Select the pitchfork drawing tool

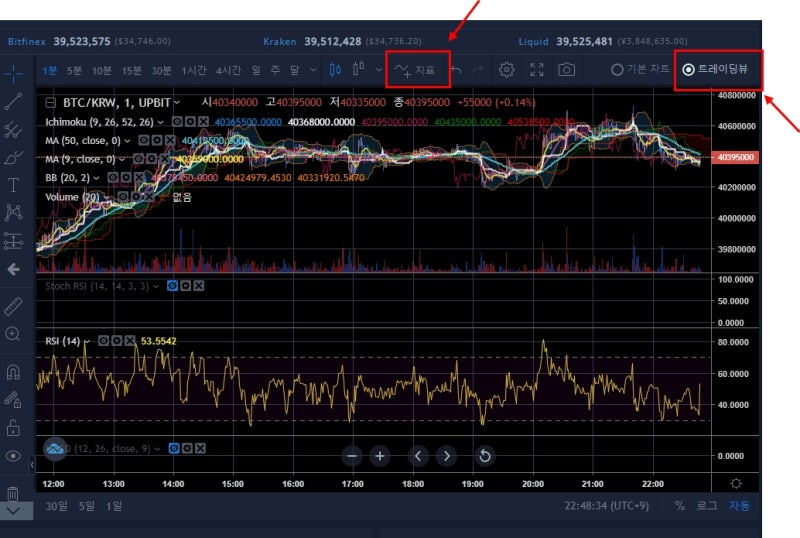click(13, 130)
